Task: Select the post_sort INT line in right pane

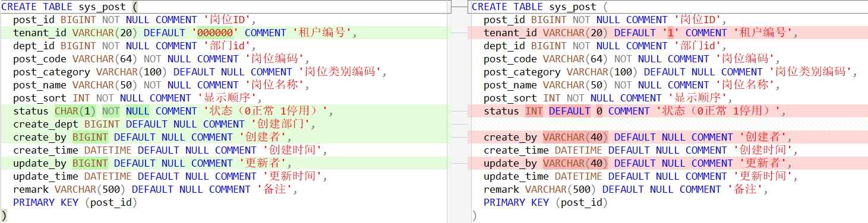Action: [608, 98]
